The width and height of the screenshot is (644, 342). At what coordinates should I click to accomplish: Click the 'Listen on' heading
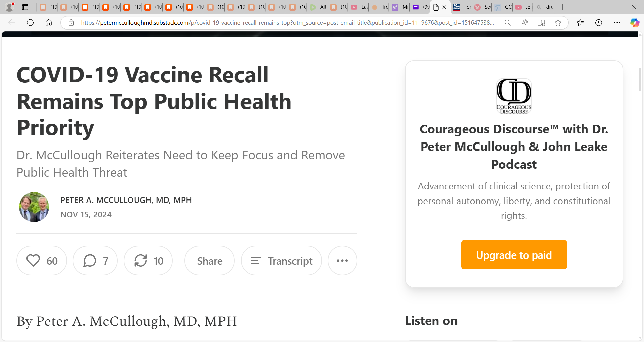coord(431,321)
